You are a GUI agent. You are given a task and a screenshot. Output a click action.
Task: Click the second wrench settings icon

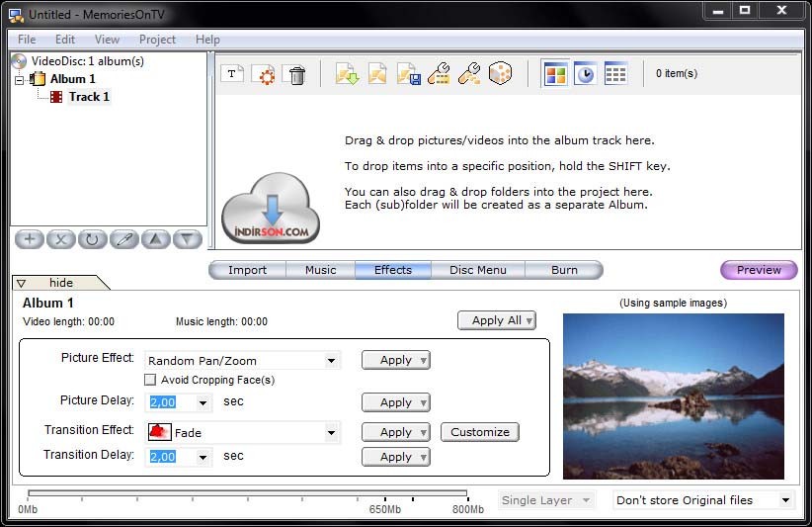click(x=469, y=73)
